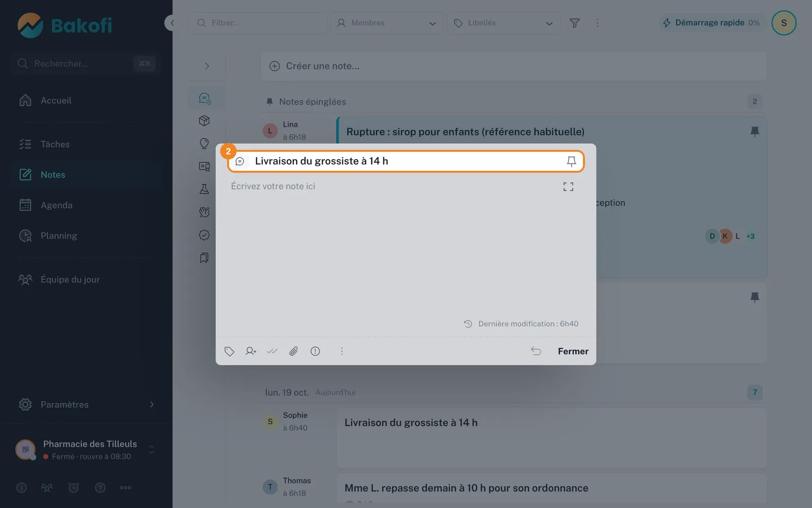Screen dimensions: 812x508
Task: Open the Pharmacie des Tilleuls workspace switcher
Action: (x=86, y=450)
